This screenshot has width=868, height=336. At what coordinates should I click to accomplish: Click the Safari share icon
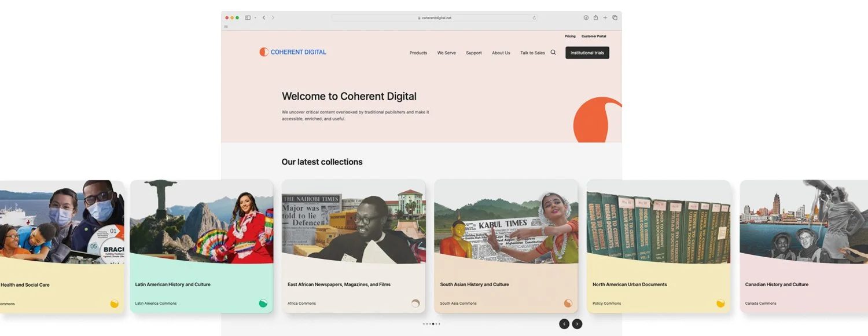595,17
